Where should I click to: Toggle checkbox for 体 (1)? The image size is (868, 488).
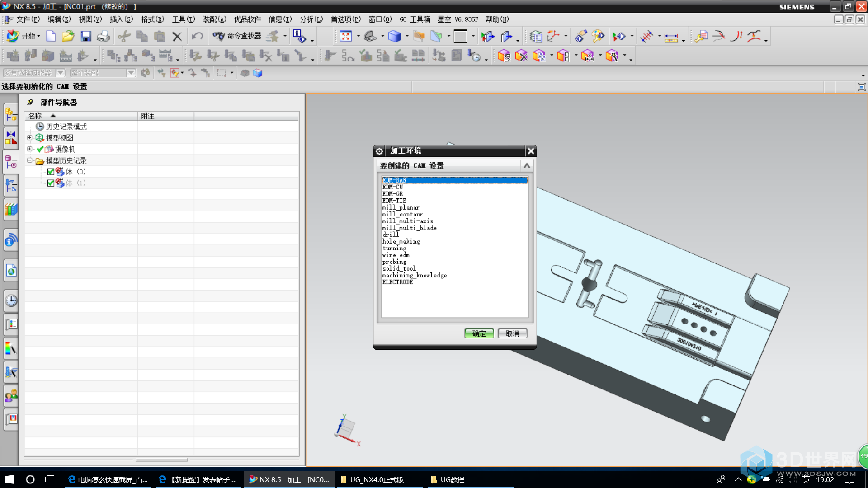(51, 183)
